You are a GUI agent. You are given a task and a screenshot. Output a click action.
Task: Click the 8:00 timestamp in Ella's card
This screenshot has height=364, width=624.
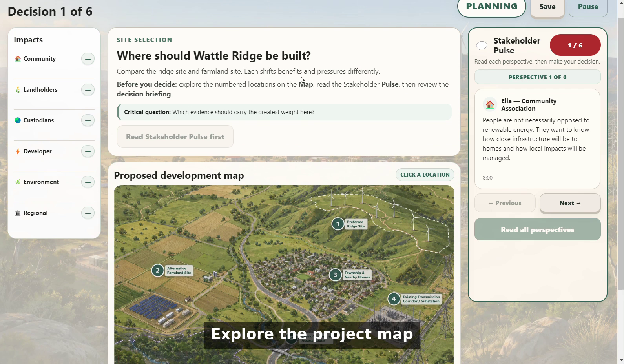487,178
